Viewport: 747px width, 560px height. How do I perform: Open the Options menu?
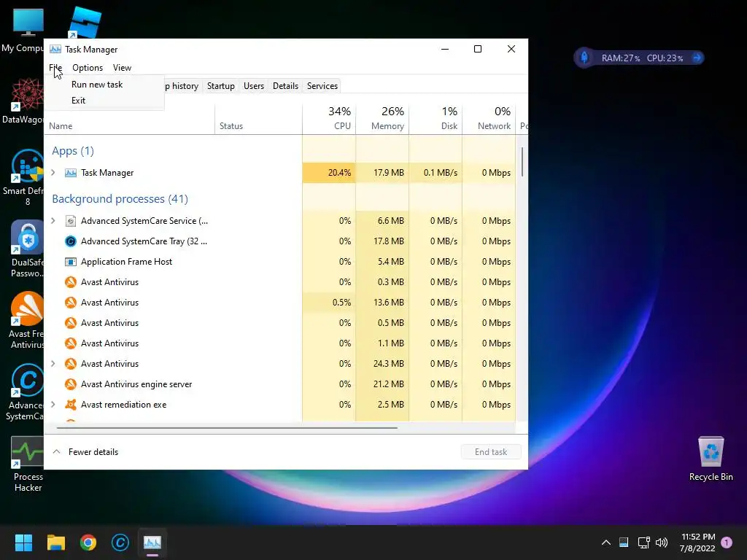click(88, 68)
